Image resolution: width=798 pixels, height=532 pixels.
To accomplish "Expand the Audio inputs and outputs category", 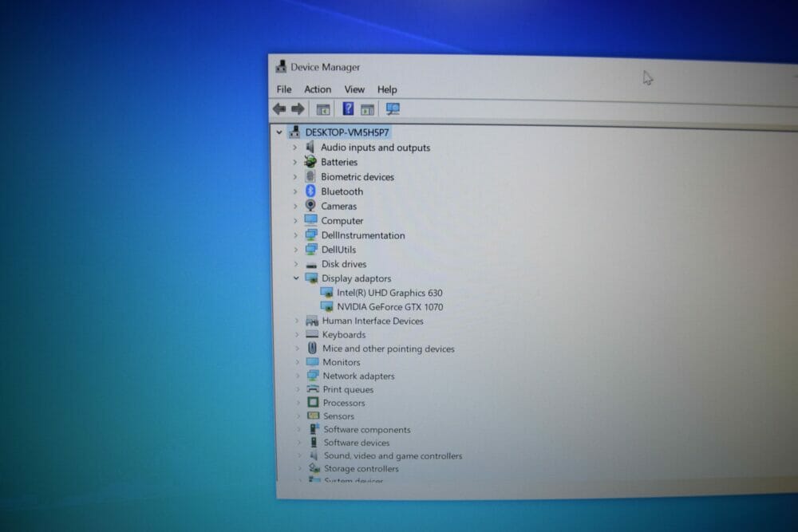I will pyautogui.click(x=294, y=148).
